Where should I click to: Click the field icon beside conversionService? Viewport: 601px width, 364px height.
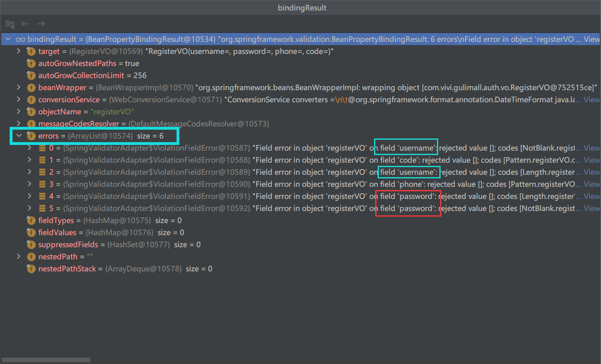click(31, 99)
